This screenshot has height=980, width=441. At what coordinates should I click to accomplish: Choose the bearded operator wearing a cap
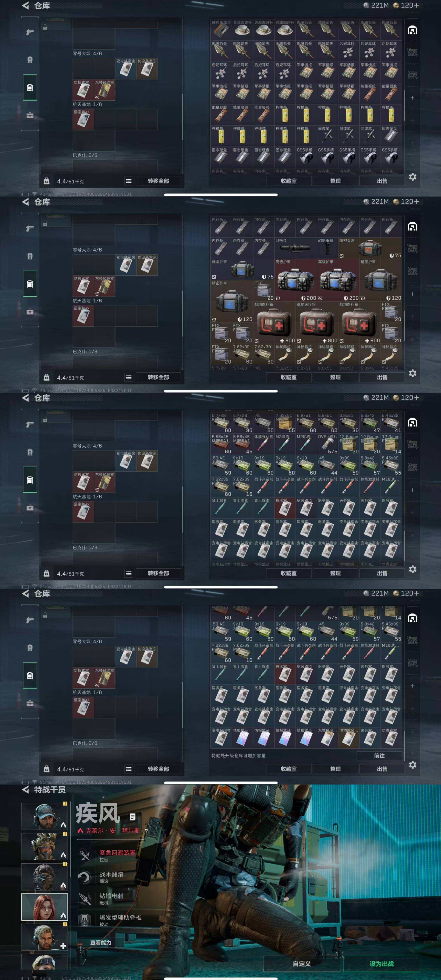tap(45, 816)
